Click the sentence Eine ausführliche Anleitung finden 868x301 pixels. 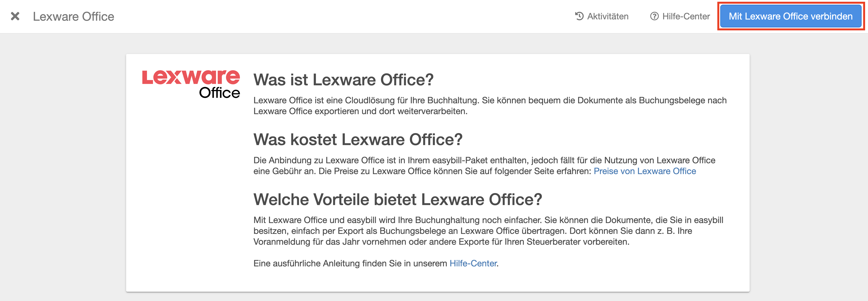coord(351,263)
